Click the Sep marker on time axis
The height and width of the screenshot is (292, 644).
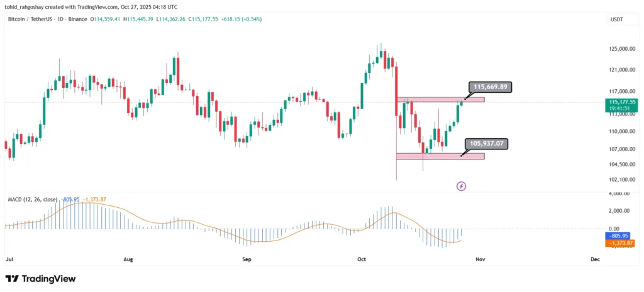pos(246,259)
